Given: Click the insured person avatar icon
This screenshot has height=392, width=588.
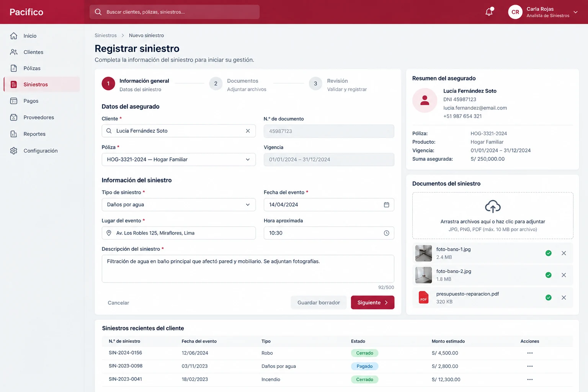Looking at the screenshot, I should tap(425, 100).
